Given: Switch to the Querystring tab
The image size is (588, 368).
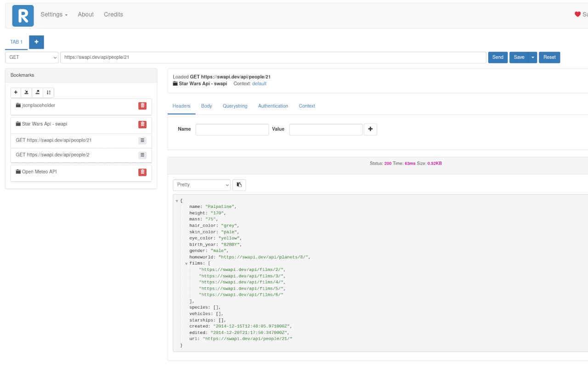Looking at the screenshot, I should click(235, 106).
